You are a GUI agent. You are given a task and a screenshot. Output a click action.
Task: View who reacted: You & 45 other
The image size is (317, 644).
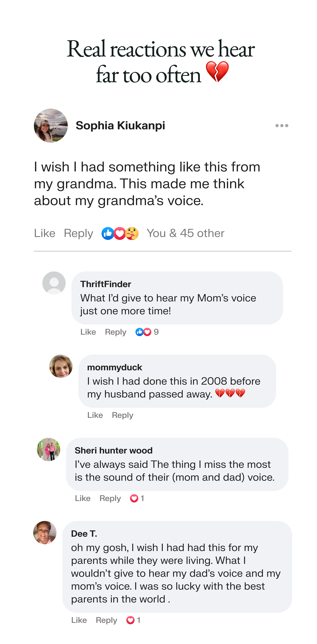pyautogui.click(x=185, y=233)
